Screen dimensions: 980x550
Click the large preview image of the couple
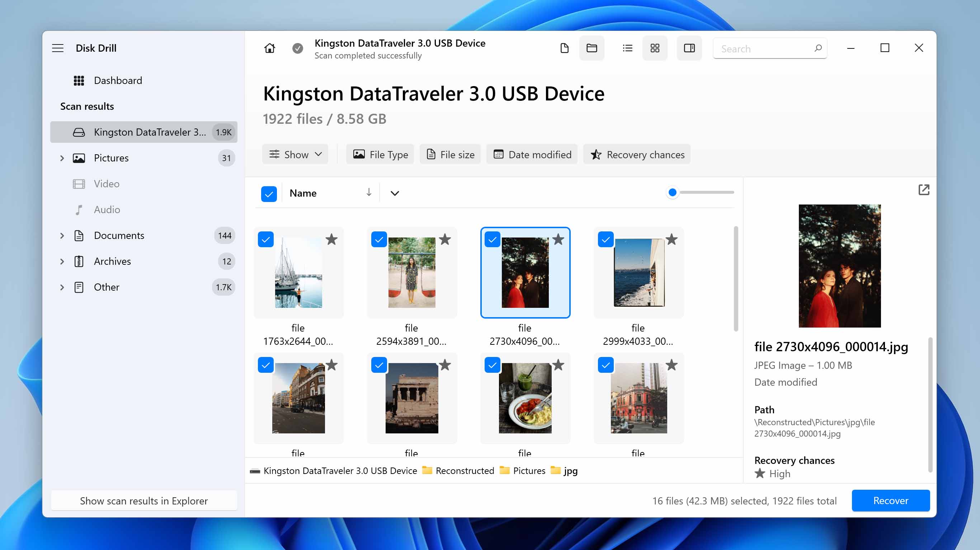tap(840, 266)
